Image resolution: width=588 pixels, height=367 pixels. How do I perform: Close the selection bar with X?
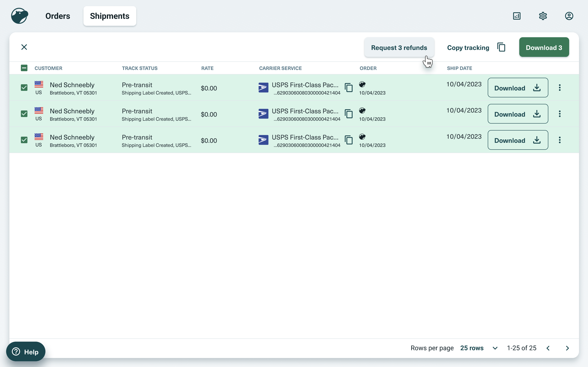tap(24, 47)
